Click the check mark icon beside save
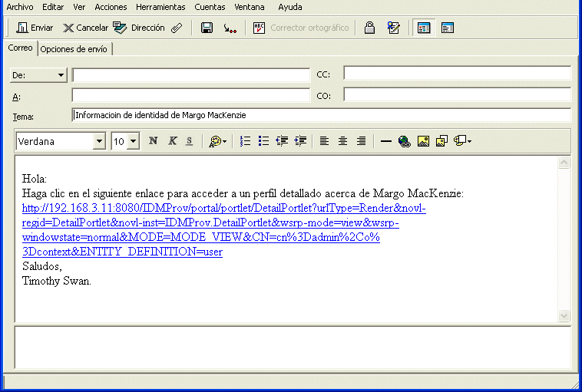Viewport: 582px width, 392px height. 230,28
